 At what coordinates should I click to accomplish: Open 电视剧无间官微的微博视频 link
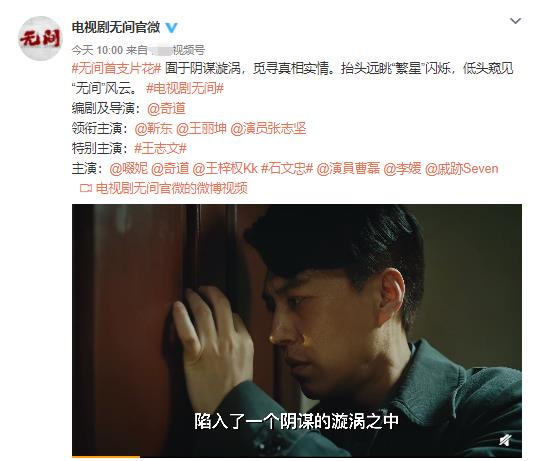[172, 188]
